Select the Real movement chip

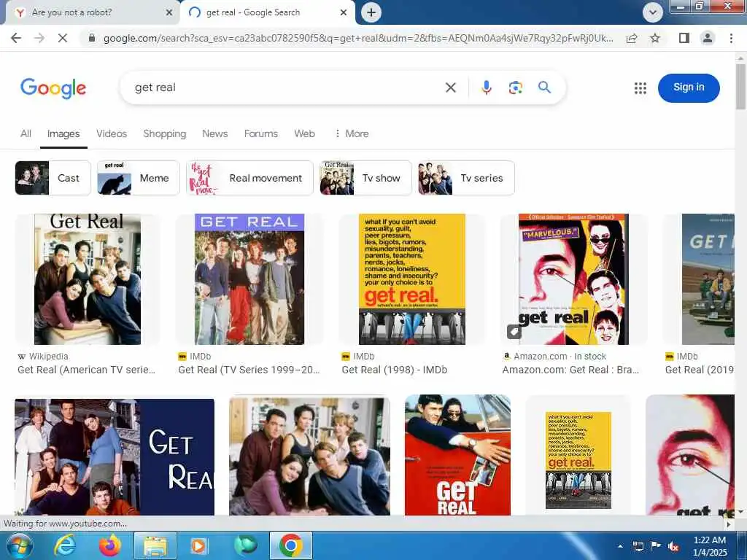pos(249,178)
